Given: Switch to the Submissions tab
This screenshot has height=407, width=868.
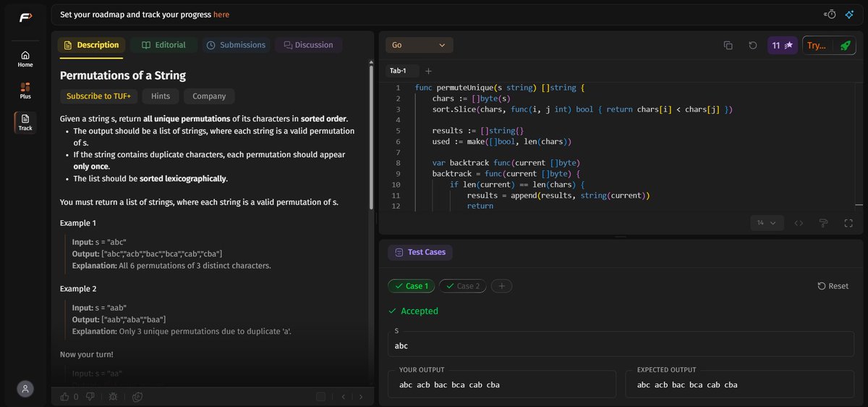Looking at the screenshot, I should 236,45.
